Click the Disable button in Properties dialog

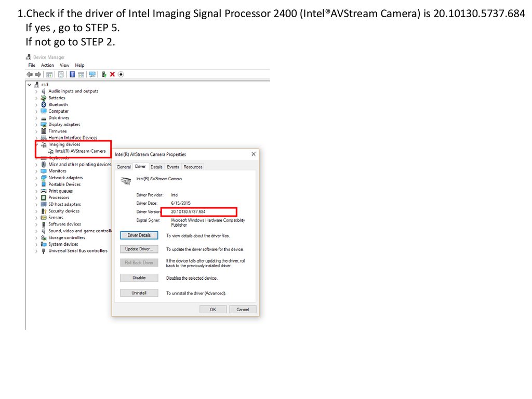click(139, 277)
